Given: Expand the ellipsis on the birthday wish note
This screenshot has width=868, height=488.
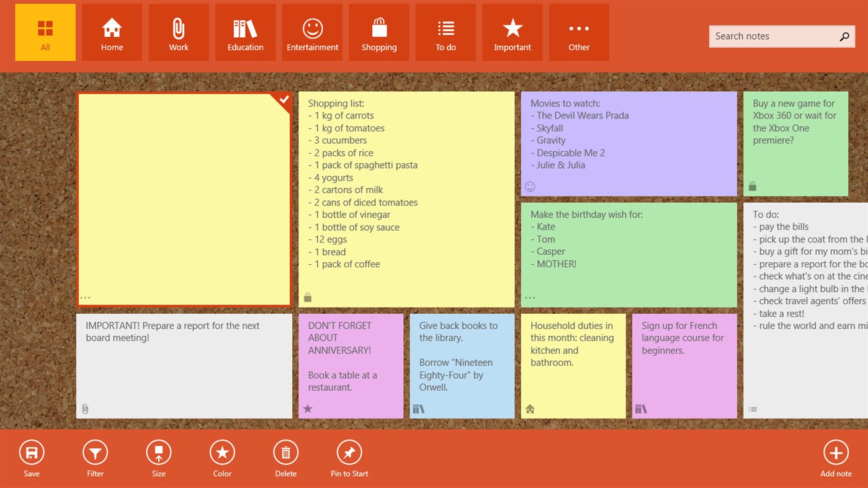Looking at the screenshot, I should coord(530,297).
